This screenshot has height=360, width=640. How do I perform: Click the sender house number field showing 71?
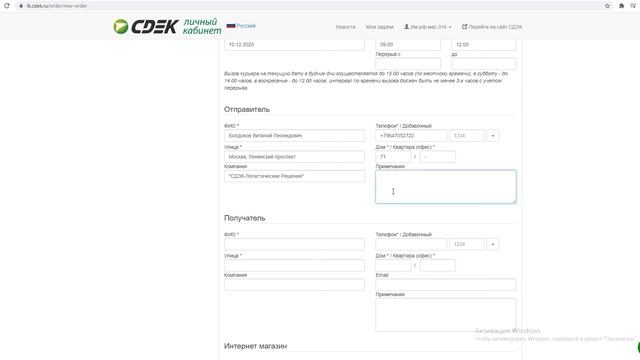point(393,157)
